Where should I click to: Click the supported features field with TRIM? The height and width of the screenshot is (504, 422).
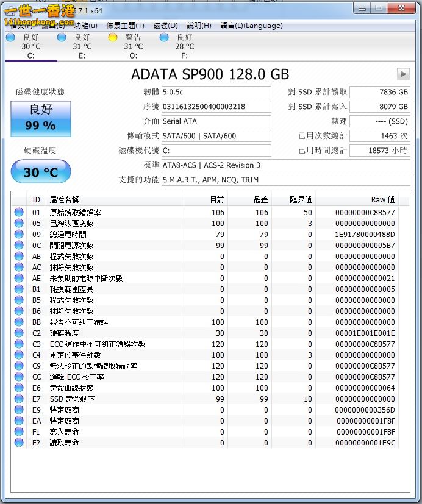(285, 180)
